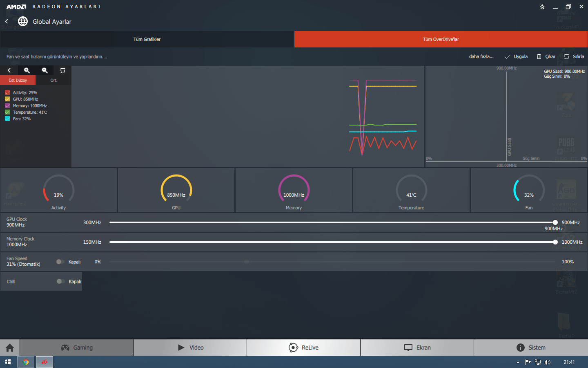This screenshot has height=368, width=588.
Task: Click the 'Global Ayarlar' heading text
Action: coord(52,22)
